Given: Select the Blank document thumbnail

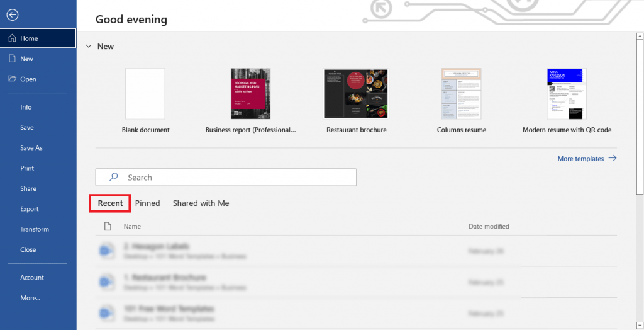Looking at the screenshot, I should [x=145, y=94].
